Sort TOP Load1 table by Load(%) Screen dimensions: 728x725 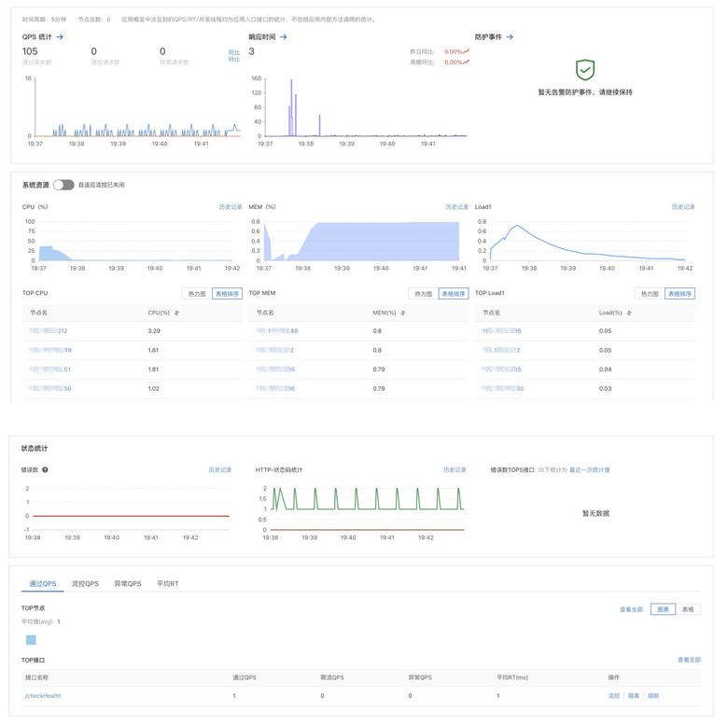629,313
